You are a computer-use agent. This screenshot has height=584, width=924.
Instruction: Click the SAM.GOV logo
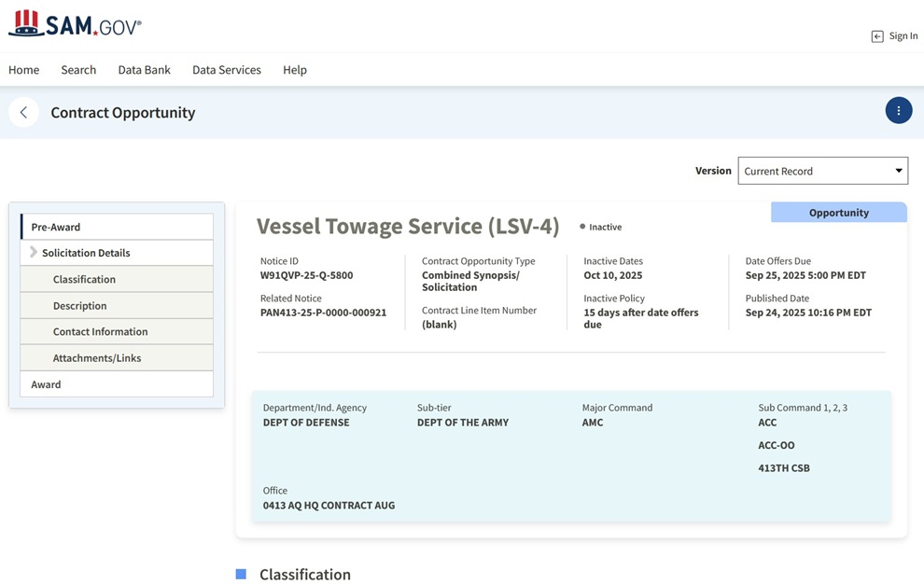coord(75,24)
